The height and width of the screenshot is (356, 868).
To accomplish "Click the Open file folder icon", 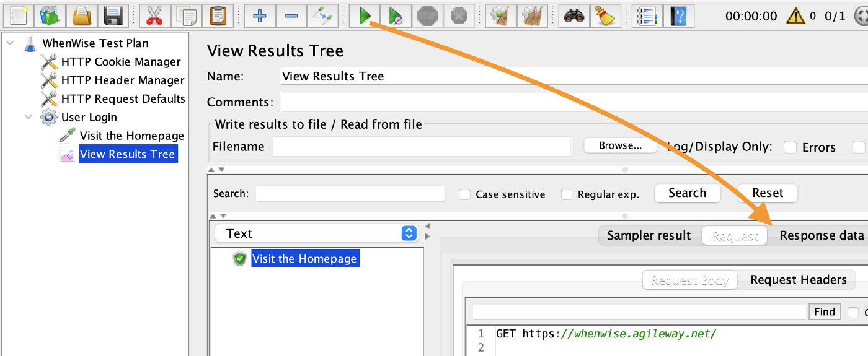I will click(x=82, y=15).
